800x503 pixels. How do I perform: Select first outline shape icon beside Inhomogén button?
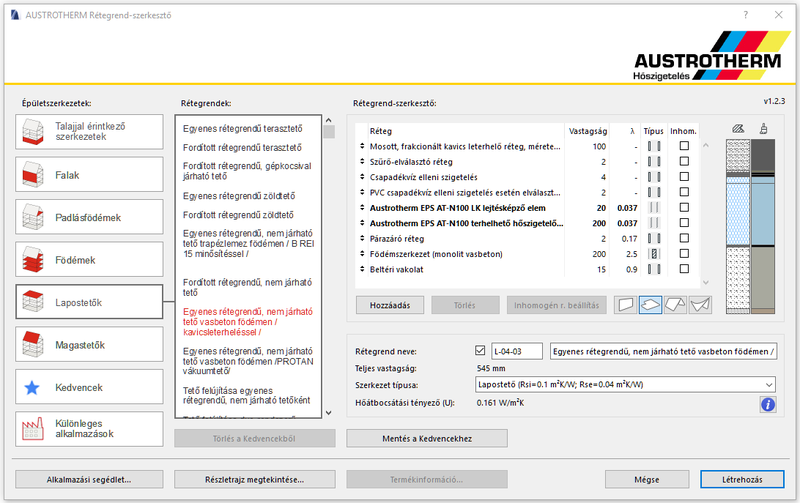[626, 305]
